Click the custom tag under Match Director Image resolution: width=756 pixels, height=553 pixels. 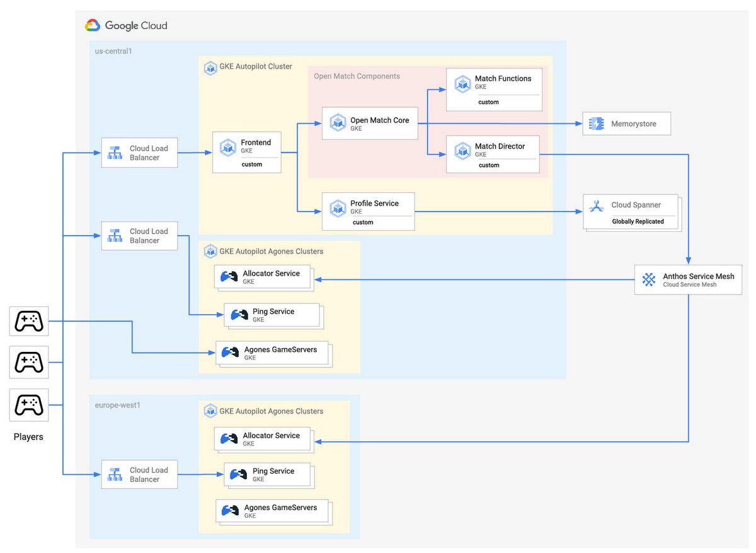click(489, 165)
